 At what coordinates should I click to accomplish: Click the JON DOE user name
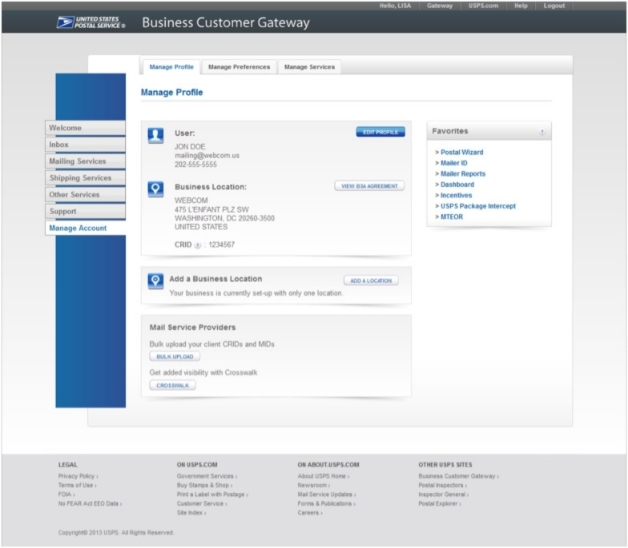point(189,147)
